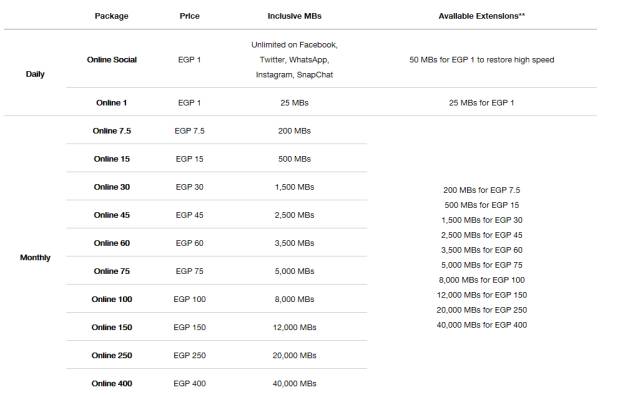The height and width of the screenshot is (395, 640).
Task: Click the Online 400 package name
Action: [111, 384]
